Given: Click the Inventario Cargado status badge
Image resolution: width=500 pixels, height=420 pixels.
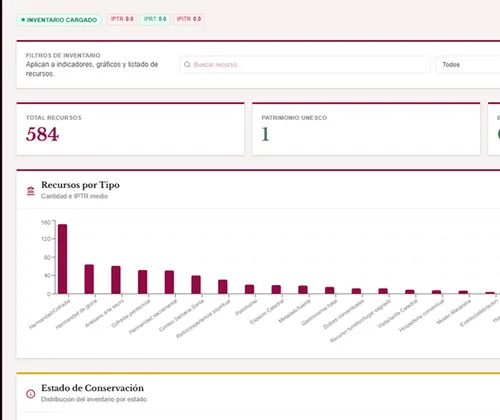Looking at the screenshot, I should 59,20.
